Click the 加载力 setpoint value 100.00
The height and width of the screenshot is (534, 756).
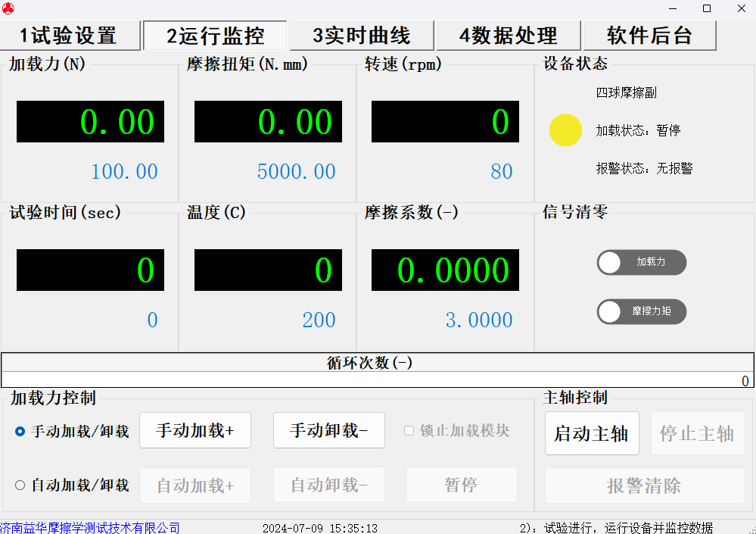pos(124,172)
